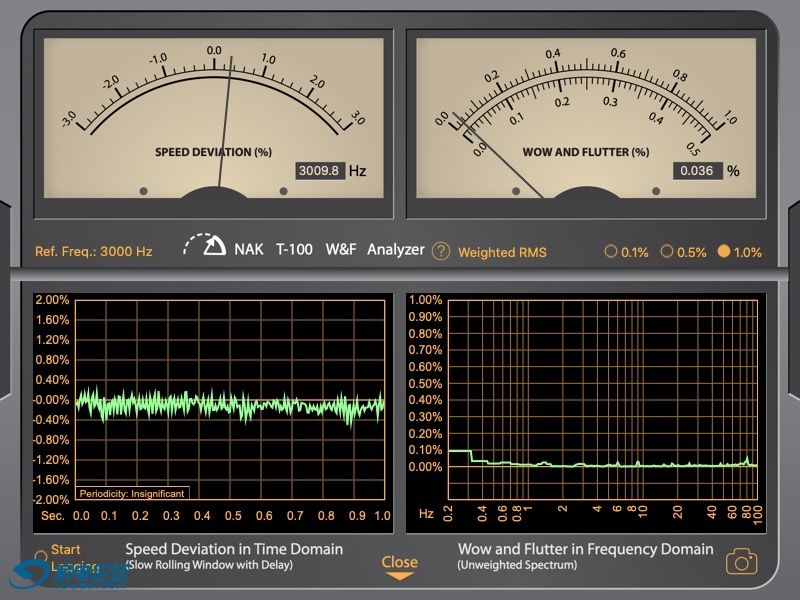The image size is (800, 600).
Task: Toggle the Start Logging radio button
Action: pyautogui.click(x=40, y=556)
